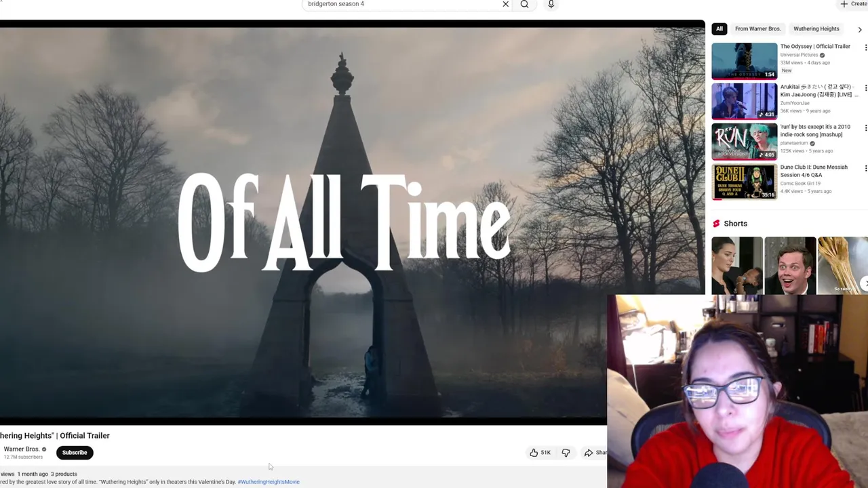Subscribe to Warner Bros. channel

tap(75, 453)
